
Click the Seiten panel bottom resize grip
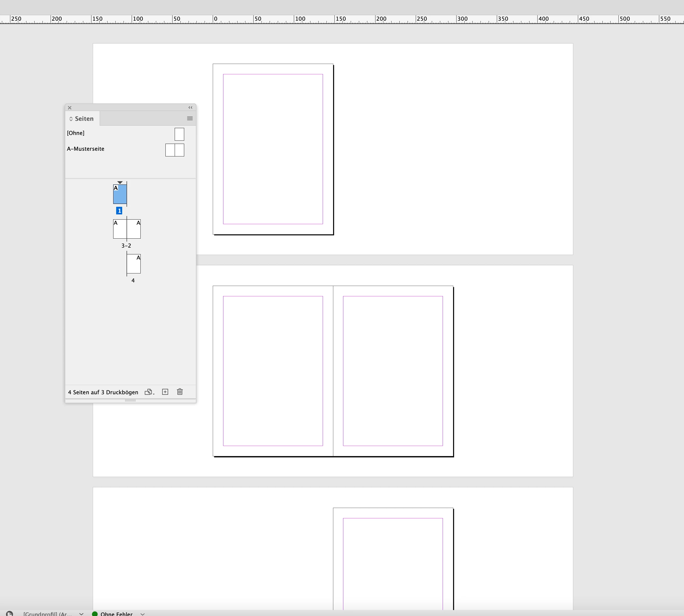pyautogui.click(x=130, y=401)
